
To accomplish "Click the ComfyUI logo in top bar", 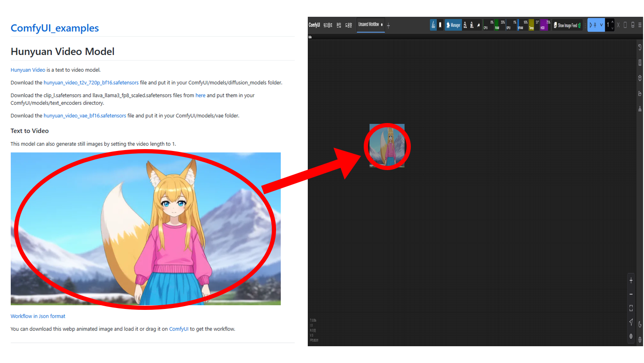I will pyautogui.click(x=314, y=25).
